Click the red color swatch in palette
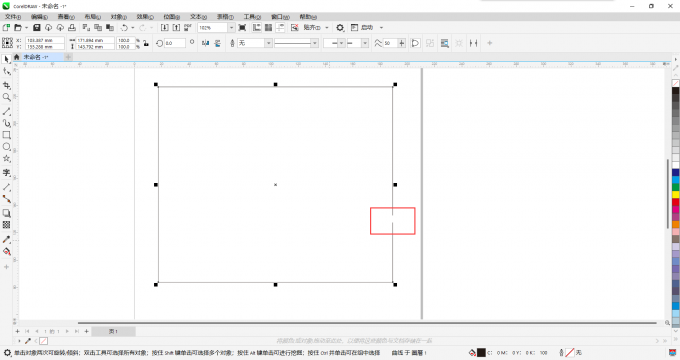 (x=676, y=202)
